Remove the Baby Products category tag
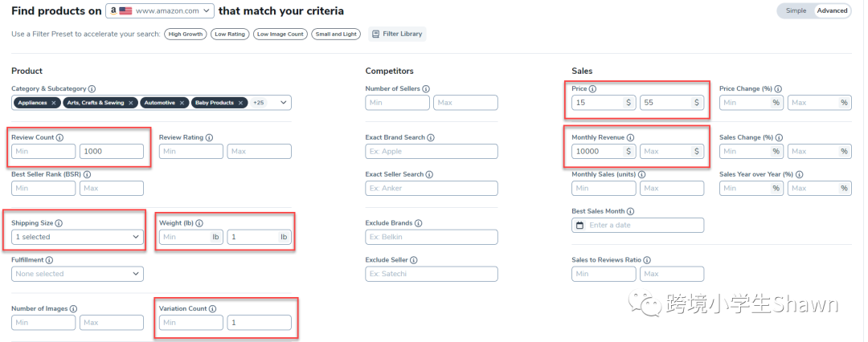 tap(240, 103)
